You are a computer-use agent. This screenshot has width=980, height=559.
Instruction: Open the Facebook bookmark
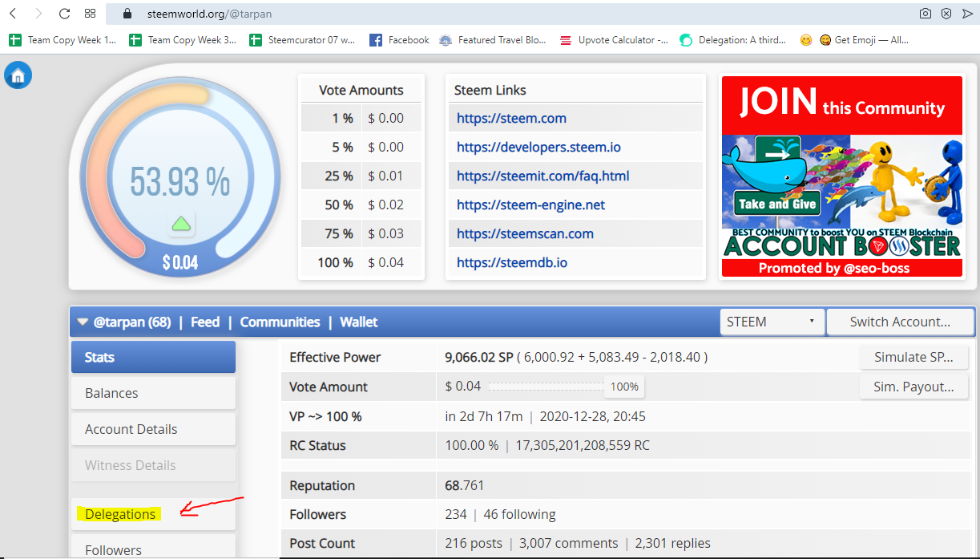point(400,40)
